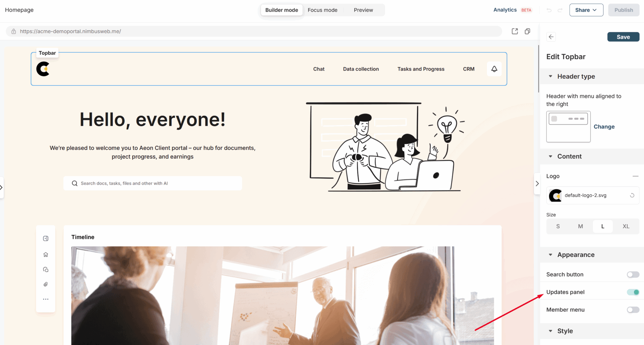Disable the Updates panel toggle
This screenshot has width=644, height=345.
(x=633, y=292)
